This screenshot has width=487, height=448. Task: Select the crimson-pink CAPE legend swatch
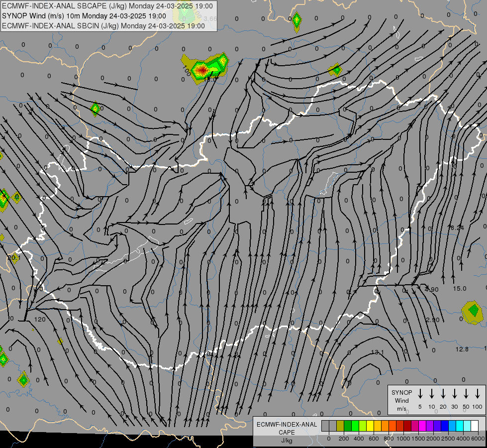(415, 426)
